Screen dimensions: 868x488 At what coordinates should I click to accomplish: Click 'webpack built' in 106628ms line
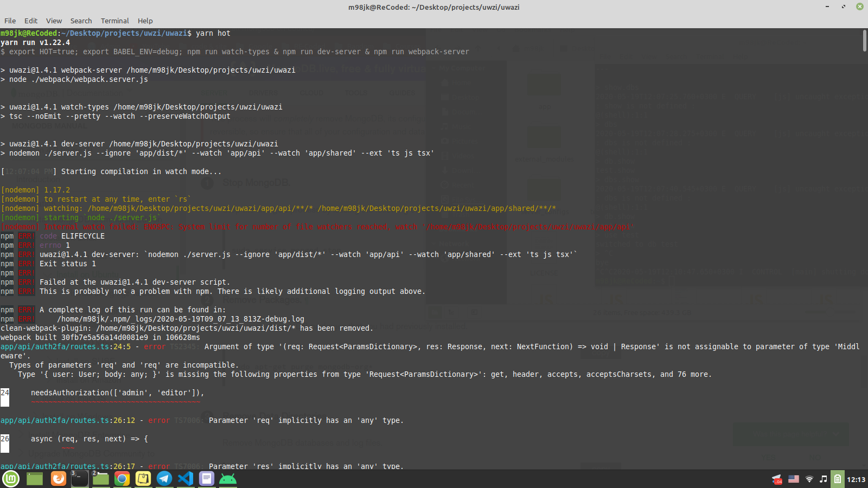click(100, 337)
